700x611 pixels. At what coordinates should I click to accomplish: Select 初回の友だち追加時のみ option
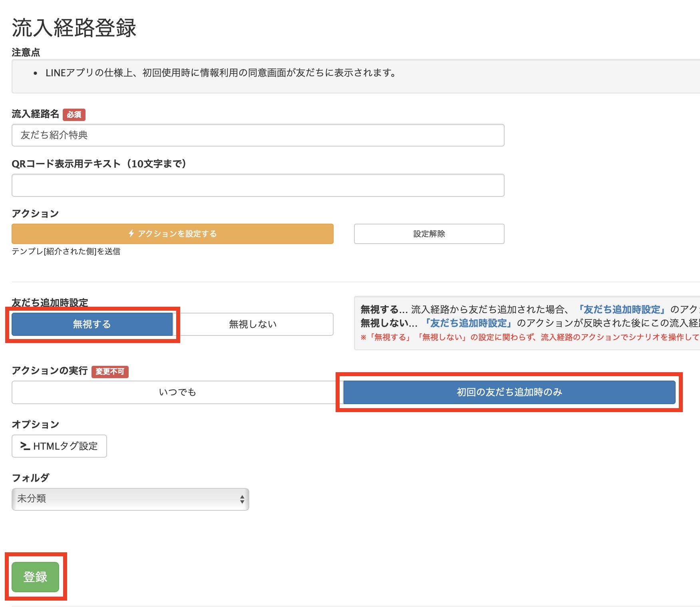pyautogui.click(x=509, y=392)
